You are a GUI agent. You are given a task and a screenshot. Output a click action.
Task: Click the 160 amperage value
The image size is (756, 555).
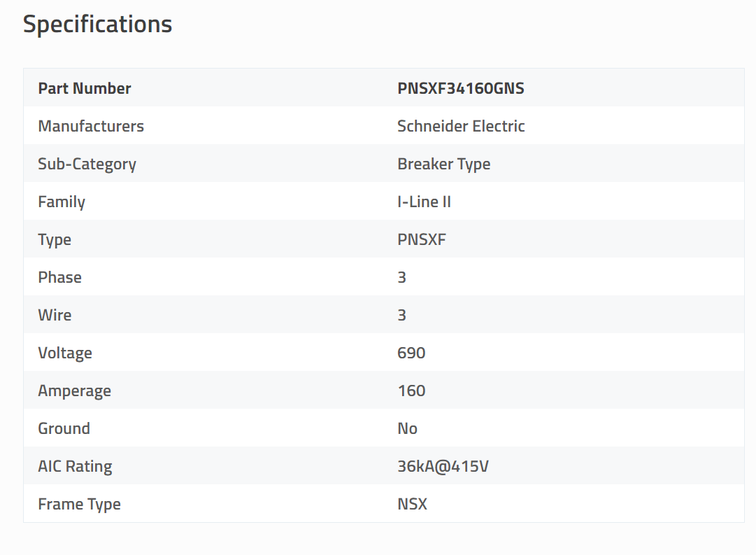411,391
